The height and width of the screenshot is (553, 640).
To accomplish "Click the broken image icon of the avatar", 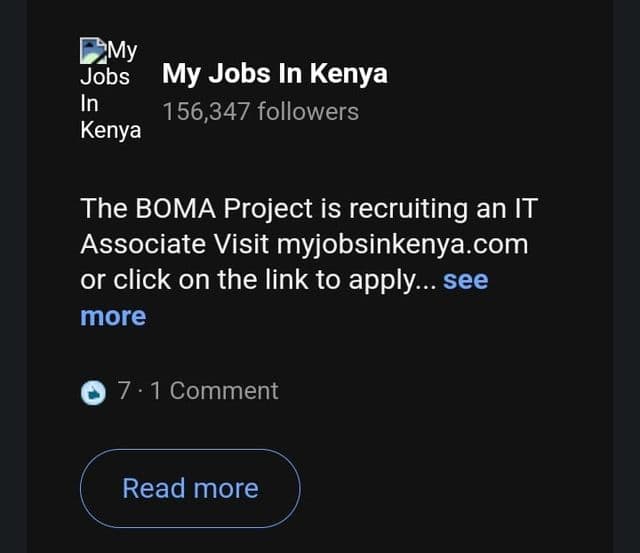I will click(x=93, y=51).
